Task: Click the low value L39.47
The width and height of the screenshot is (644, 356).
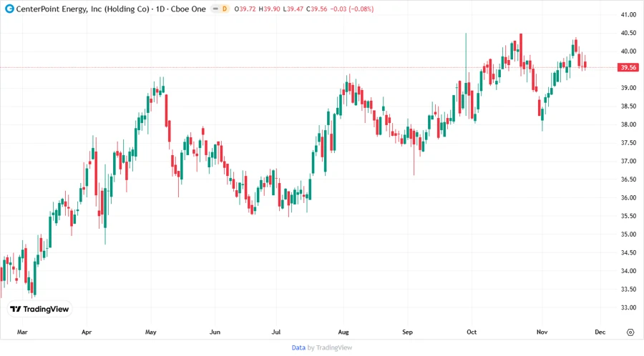Action: point(293,9)
